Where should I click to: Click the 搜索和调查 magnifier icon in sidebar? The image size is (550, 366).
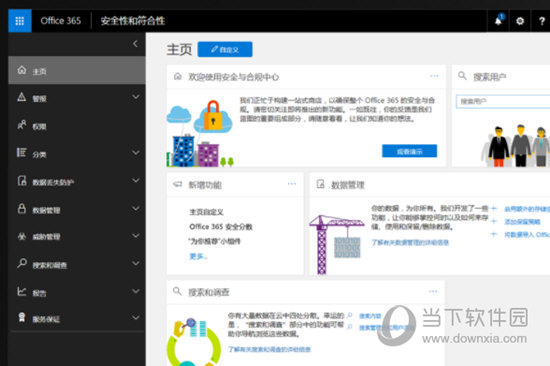[x=22, y=263]
